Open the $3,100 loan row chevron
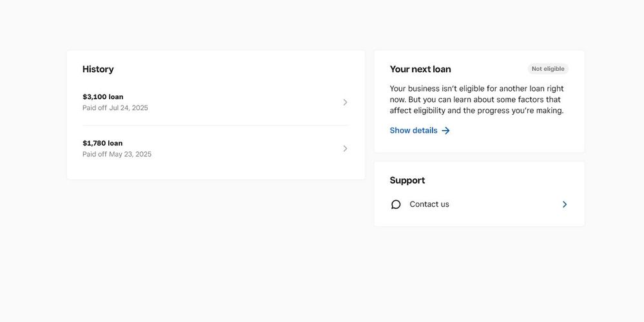 (345, 102)
